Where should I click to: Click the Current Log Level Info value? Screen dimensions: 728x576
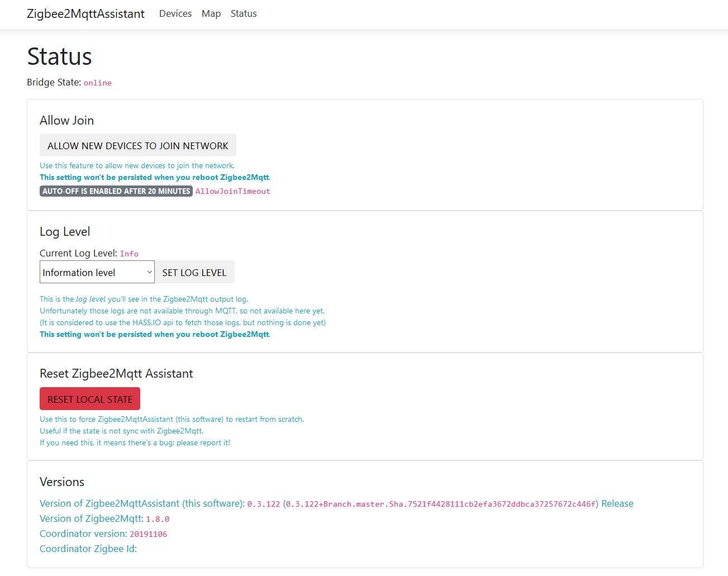(x=129, y=254)
